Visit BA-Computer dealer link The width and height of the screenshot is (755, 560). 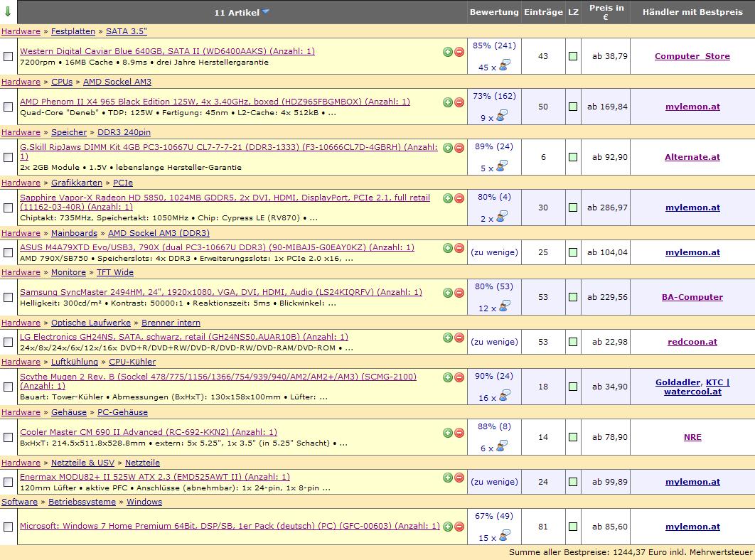click(692, 298)
